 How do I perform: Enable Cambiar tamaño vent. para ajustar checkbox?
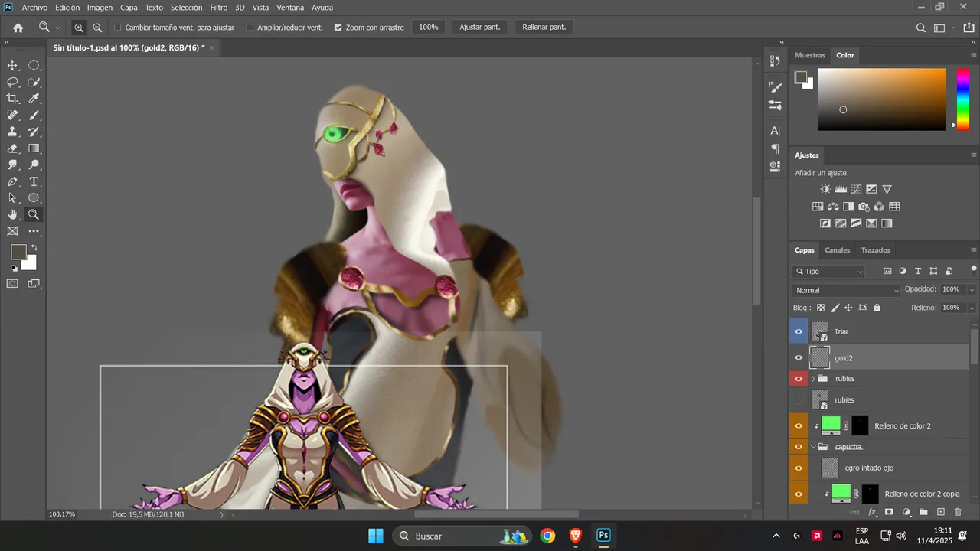118,28
